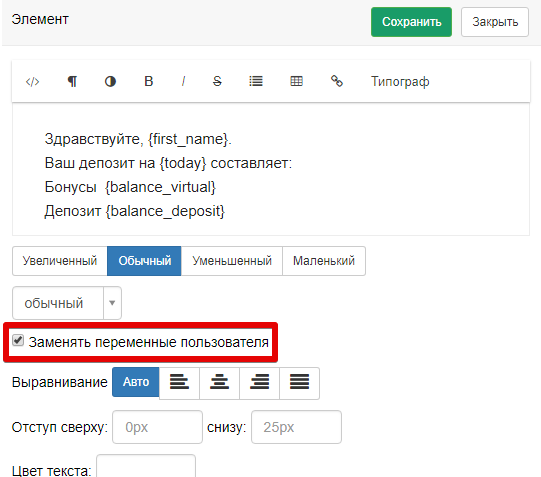541x477 pixels.
Task: Insert a link using chain icon
Action: coord(337,81)
